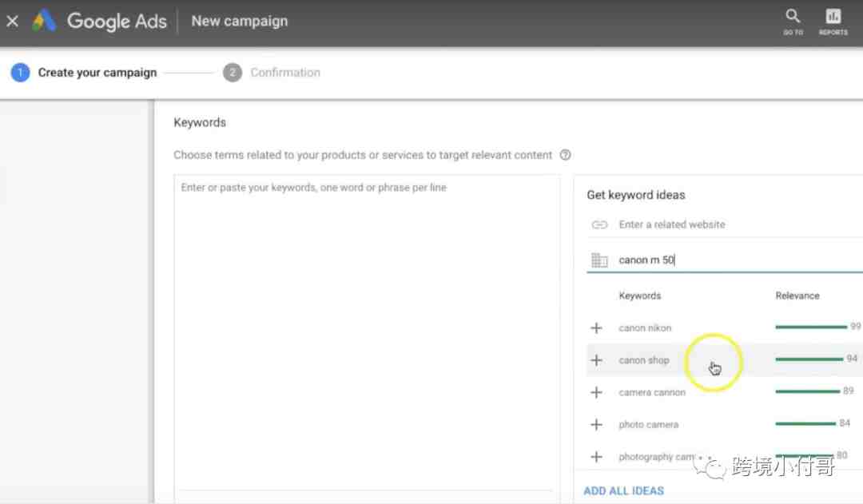The height and width of the screenshot is (504, 863).
Task: Click the relevance bar for canon nikon
Action: coord(811,327)
